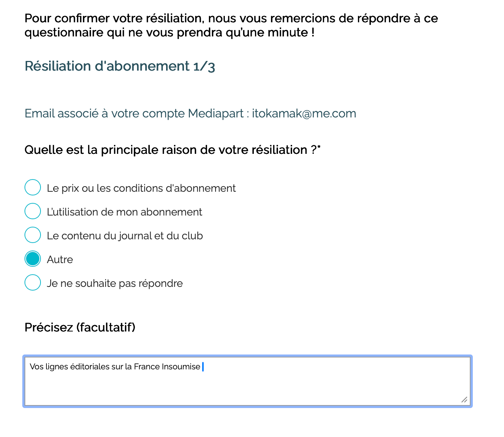Click the selected "Autre" radio circle
Image resolution: width=504 pixels, height=437 pixels.
[33, 259]
